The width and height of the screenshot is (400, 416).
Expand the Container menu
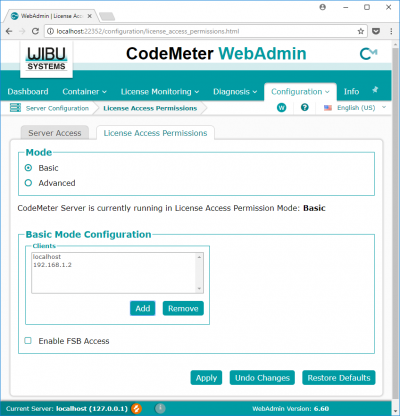point(84,92)
